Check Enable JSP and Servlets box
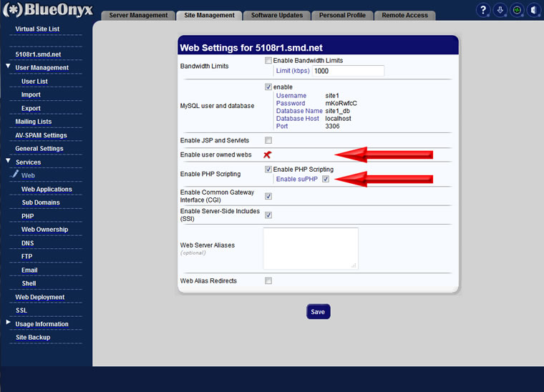 pos(268,140)
